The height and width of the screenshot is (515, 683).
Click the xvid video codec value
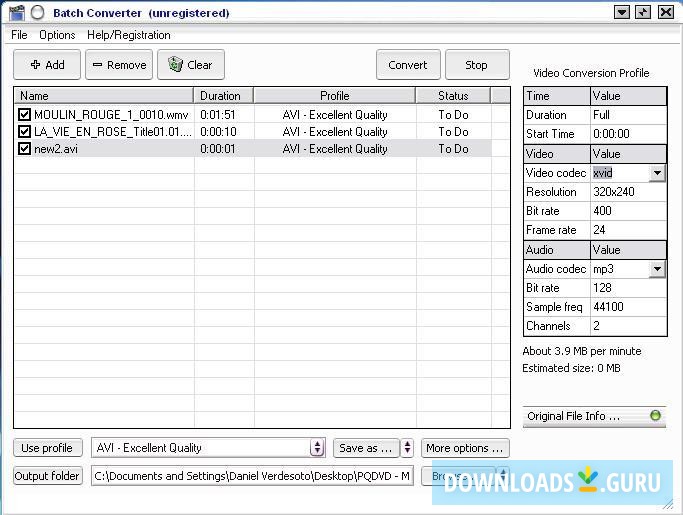[603, 173]
